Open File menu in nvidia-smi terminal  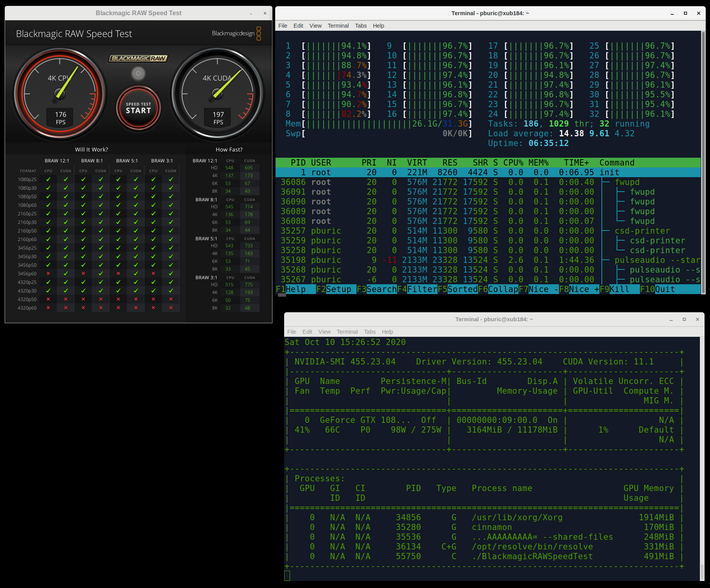[292, 332]
